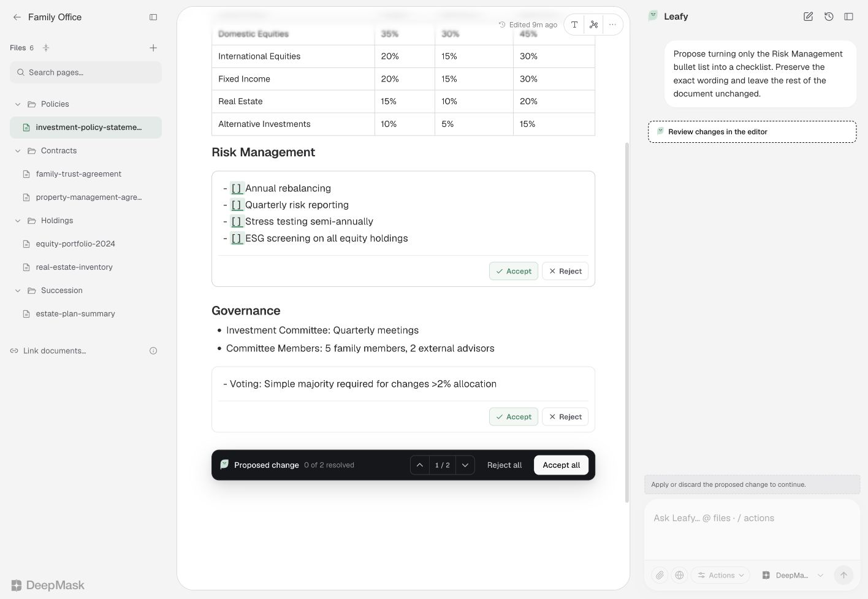Collapse all folders in Files

point(46,48)
